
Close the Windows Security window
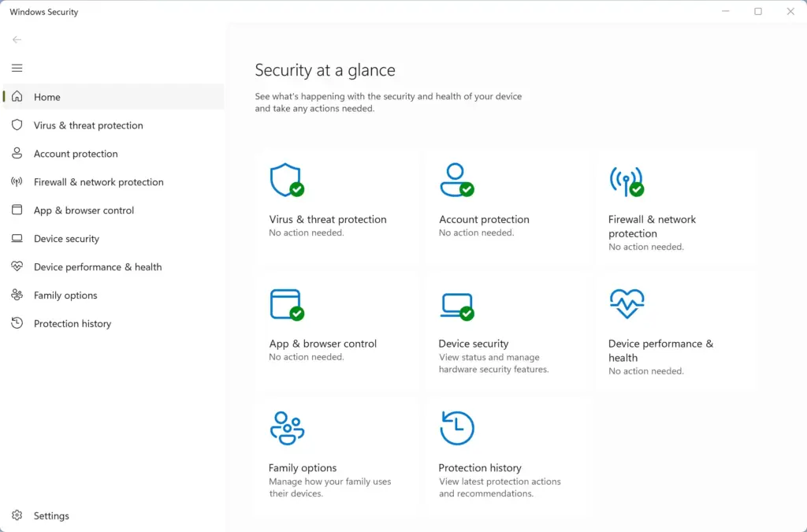pyautogui.click(x=790, y=11)
